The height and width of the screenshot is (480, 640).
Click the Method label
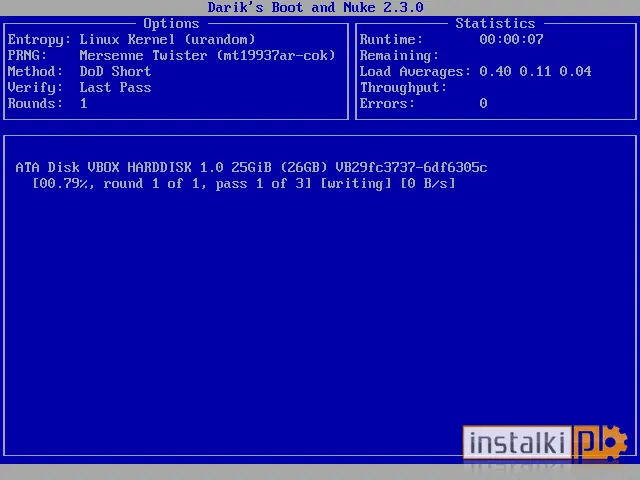pos(35,71)
